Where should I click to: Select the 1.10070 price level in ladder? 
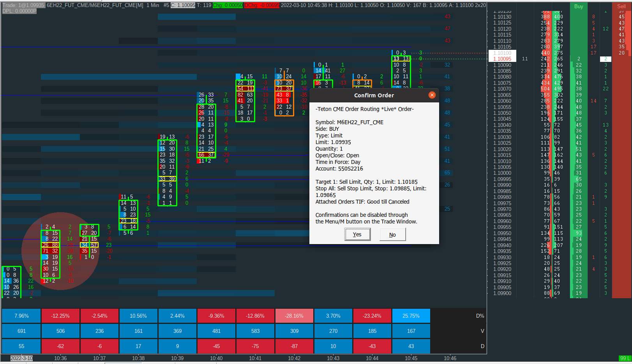pyautogui.click(x=502, y=89)
